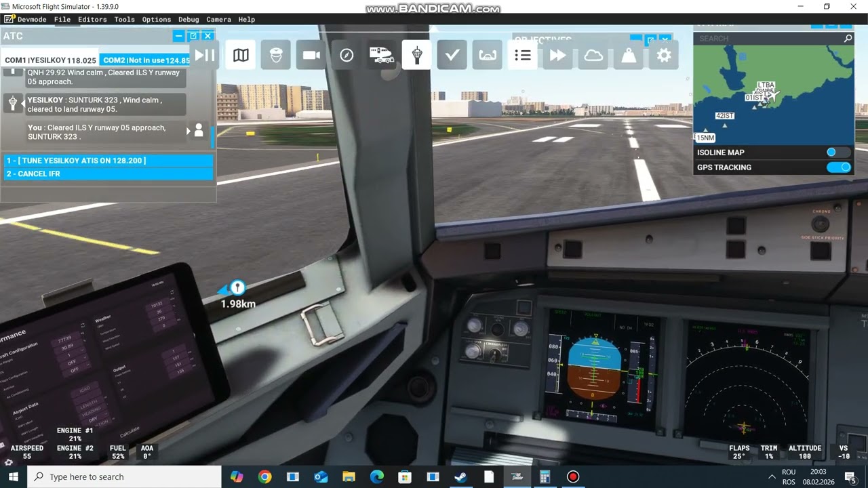Click the 'SUNTURK 323, Wind calm' message
Image resolution: width=868 pixels, height=488 pixels.
click(x=105, y=104)
